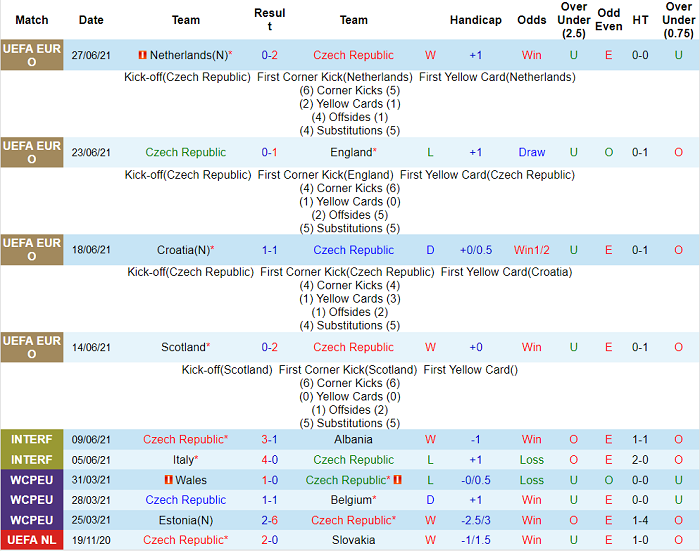Click the Handicap column header
The width and height of the screenshot is (700, 551).
click(475, 20)
